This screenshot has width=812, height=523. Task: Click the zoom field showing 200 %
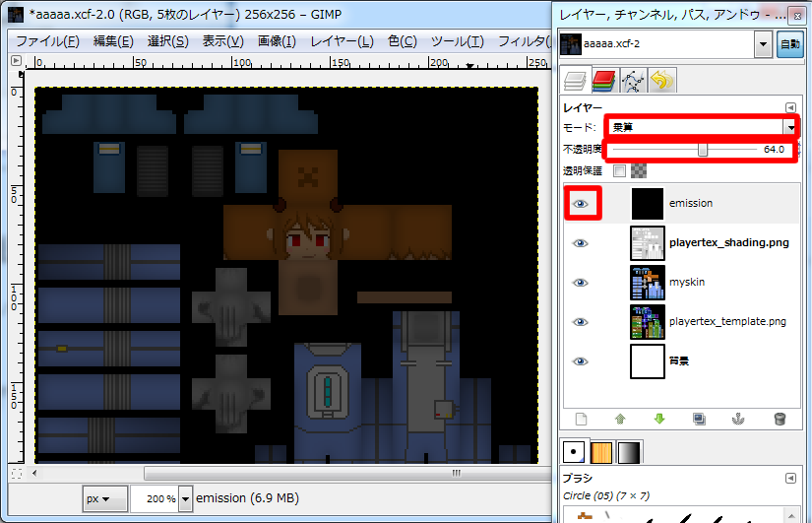click(155, 498)
